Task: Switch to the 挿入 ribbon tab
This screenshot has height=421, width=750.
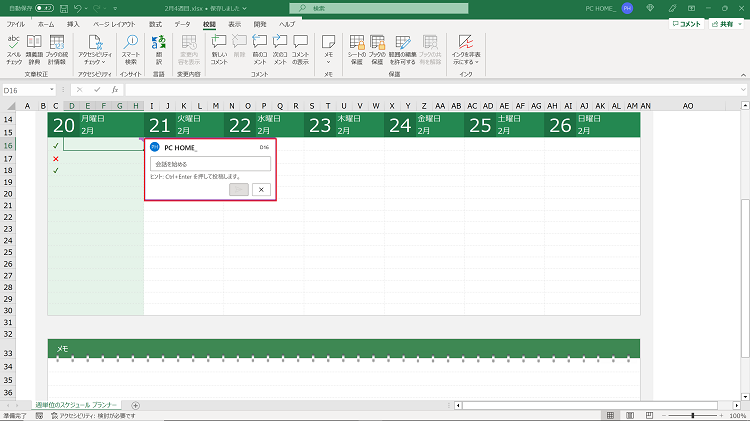Action: point(73,22)
